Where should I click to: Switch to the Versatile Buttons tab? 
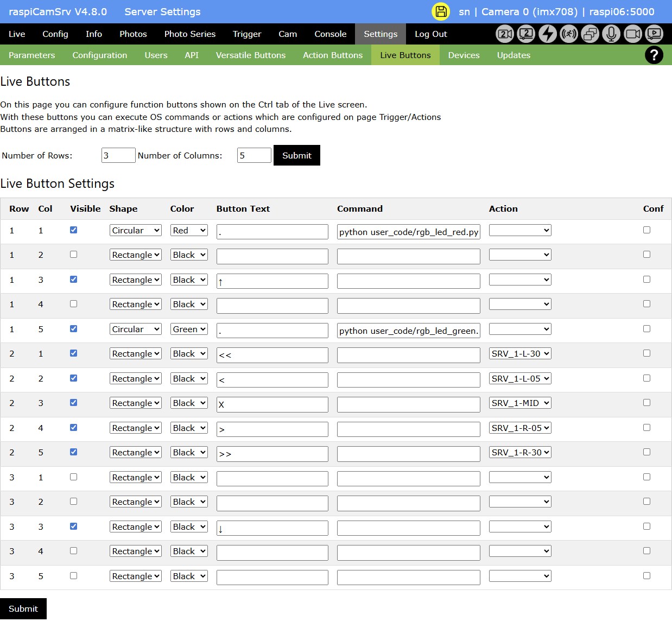point(250,55)
